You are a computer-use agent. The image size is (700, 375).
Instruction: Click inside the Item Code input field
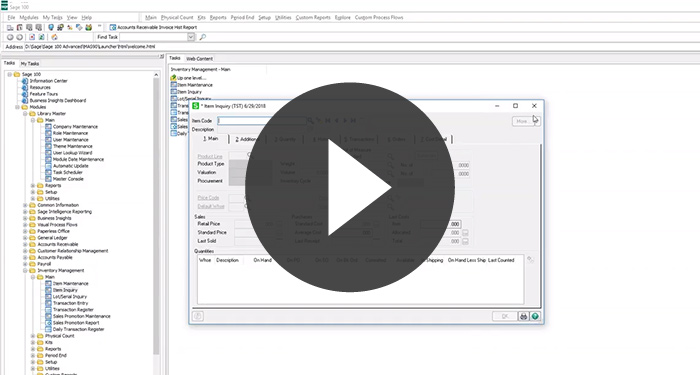click(x=262, y=121)
